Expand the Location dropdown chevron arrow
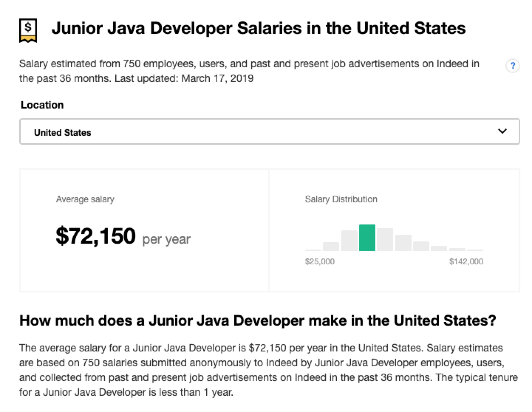Screen dimensions: 532x412 502,131
